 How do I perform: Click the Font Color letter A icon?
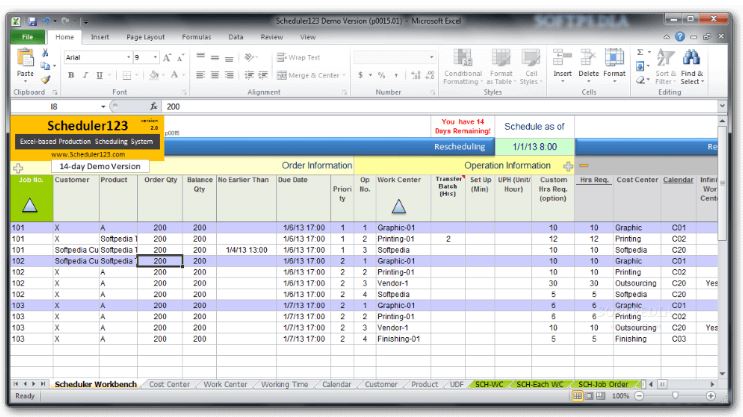[174, 75]
